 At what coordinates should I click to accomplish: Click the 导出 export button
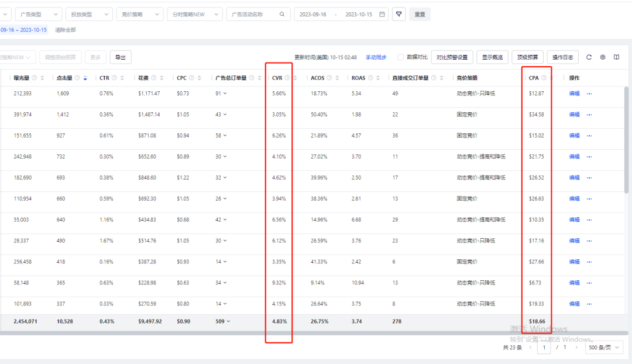[x=120, y=57]
